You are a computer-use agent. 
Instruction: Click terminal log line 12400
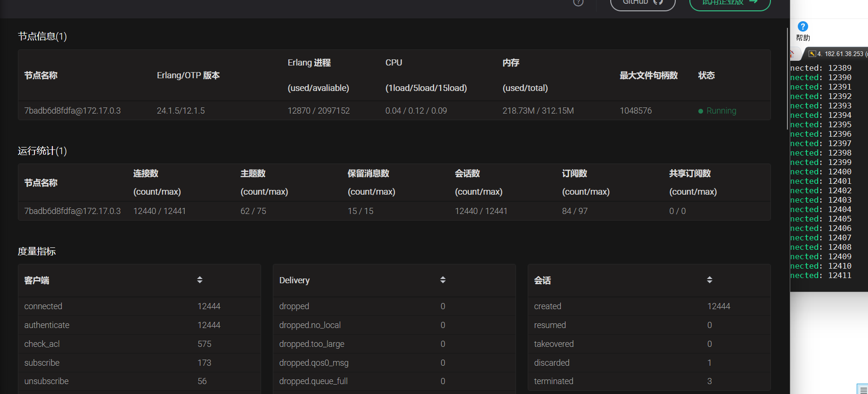tap(821, 172)
